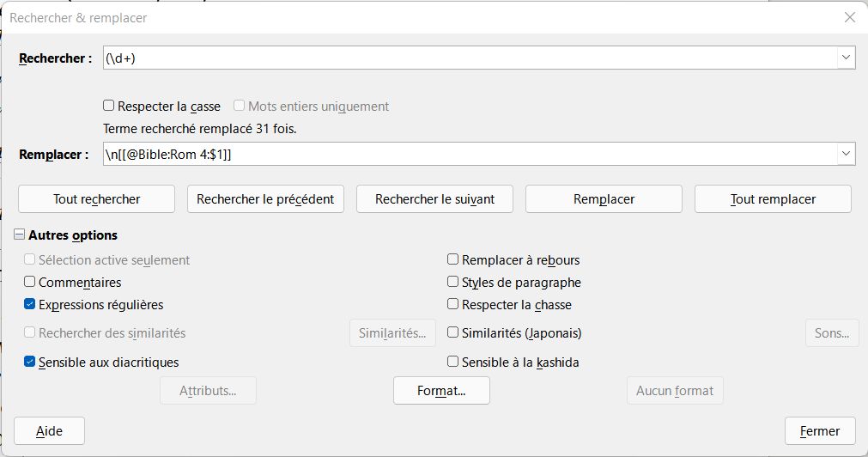Uncheck Expressions régulières option

[30, 304]
